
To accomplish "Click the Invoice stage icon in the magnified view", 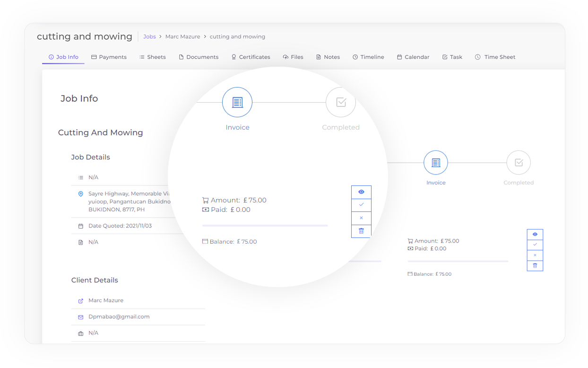I will click(237, 102).
